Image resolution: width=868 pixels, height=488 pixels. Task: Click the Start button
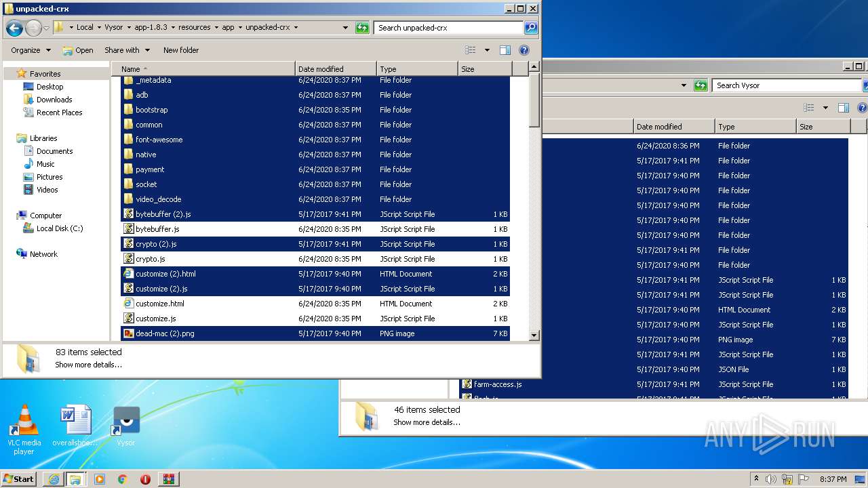coord(19,479)
